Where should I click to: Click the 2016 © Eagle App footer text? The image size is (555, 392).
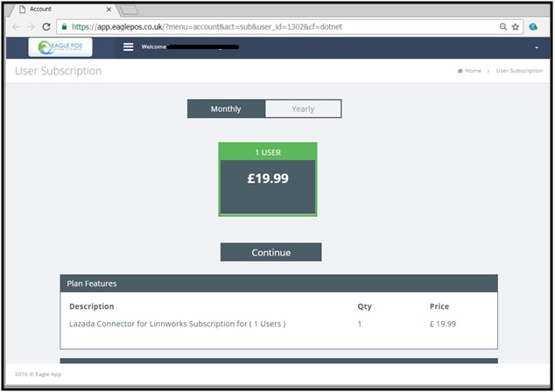38,374
